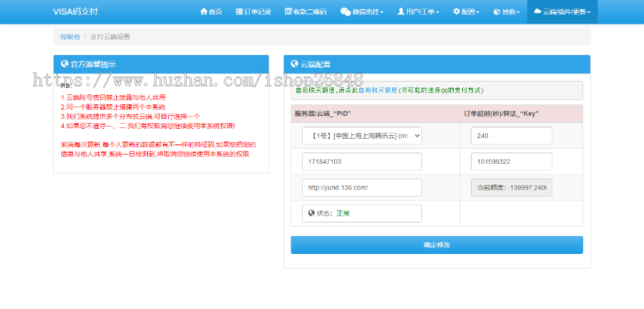
Task: Click the gear icon beside 配置
Action: click(x=457, y=11)
